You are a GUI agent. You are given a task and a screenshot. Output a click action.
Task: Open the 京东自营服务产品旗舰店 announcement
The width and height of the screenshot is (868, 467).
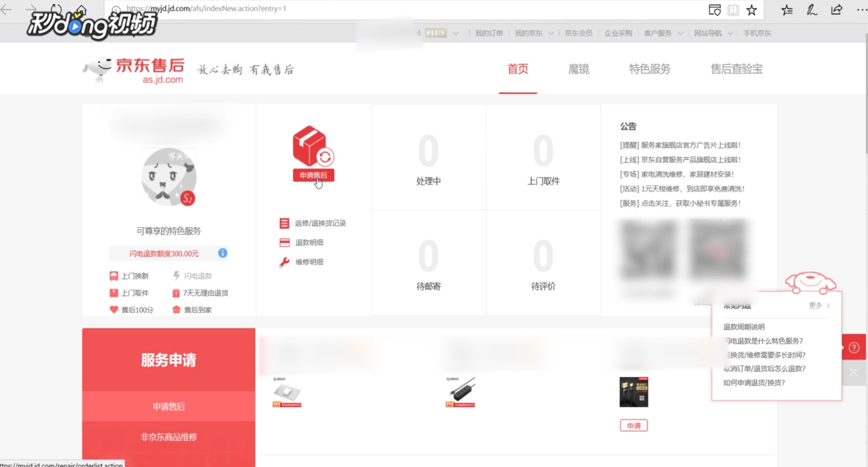pos(680,160)
